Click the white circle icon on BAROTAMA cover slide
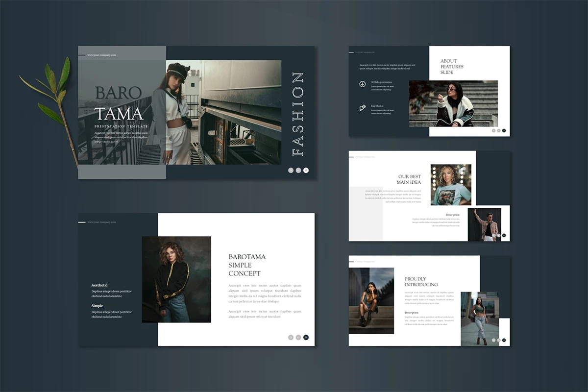The height and width of the screenshot is (392, 588). pos(306,170)
